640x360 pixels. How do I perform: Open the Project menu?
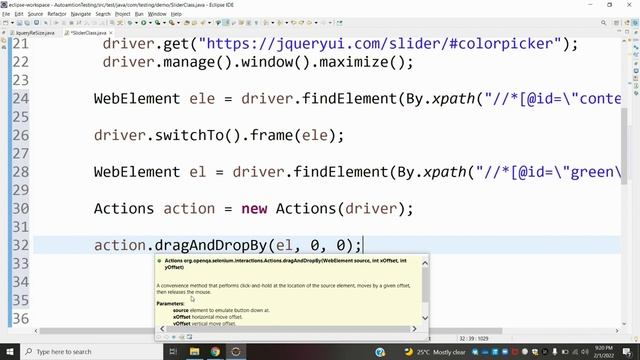tap(122, 14)
